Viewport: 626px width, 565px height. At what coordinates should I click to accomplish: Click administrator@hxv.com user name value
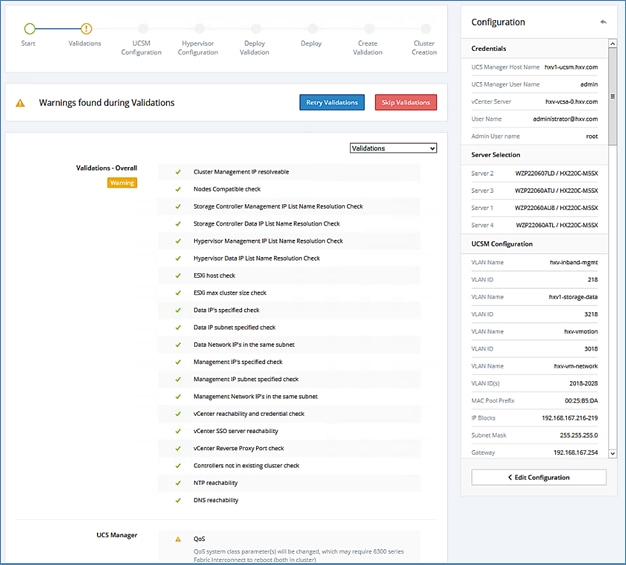[x=565, y=119]
